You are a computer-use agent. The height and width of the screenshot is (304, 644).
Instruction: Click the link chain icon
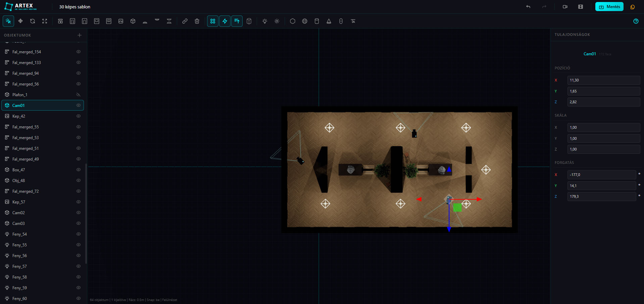185,21
